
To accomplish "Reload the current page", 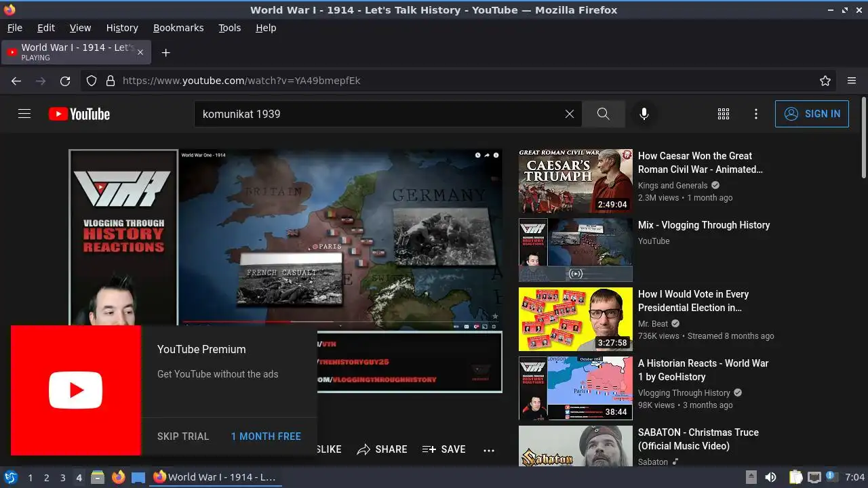I will pos(65,81).
